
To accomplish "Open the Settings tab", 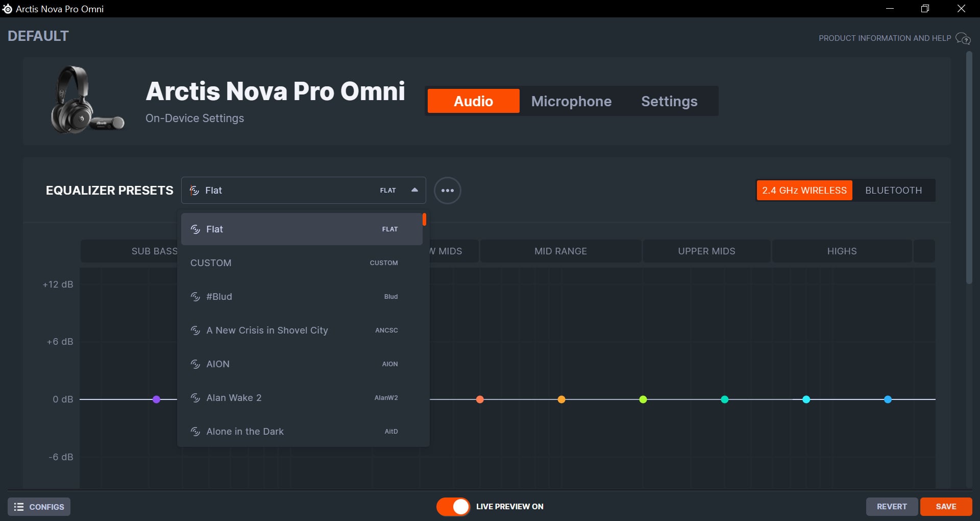I will coord(669,101).
